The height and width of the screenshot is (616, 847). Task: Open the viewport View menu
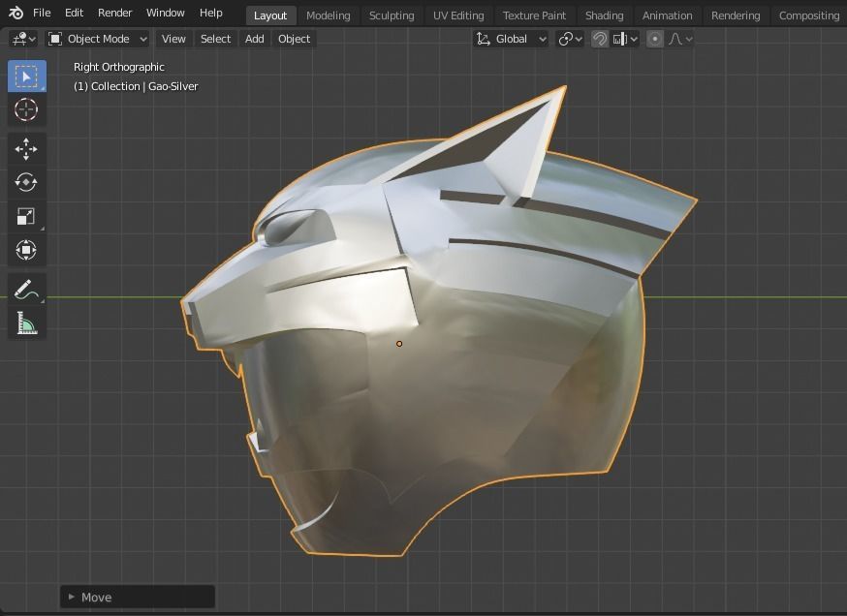click(x=173, y=39)
